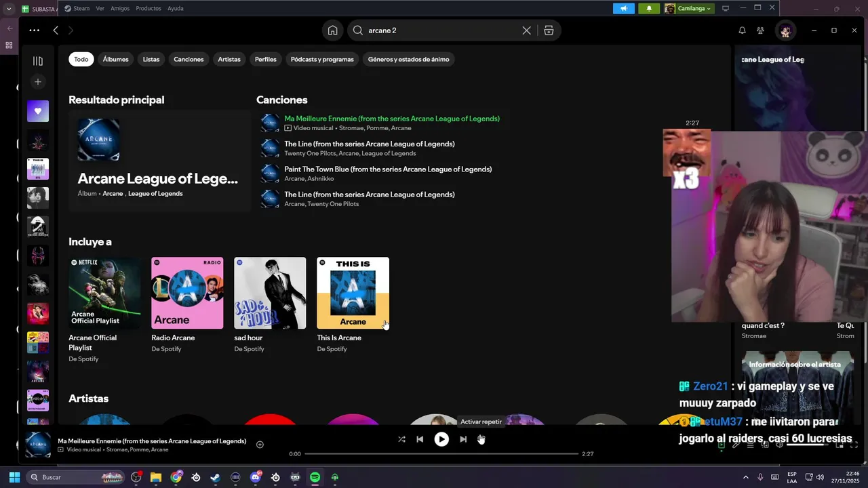Open Chrome from the taskbar
The width and height of the screenshot is (868, 488).
click(x=176, y=477)
